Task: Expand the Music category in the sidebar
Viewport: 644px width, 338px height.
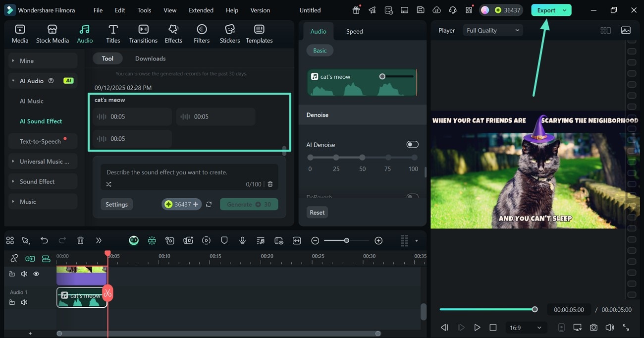Action: tap(28, 201)
